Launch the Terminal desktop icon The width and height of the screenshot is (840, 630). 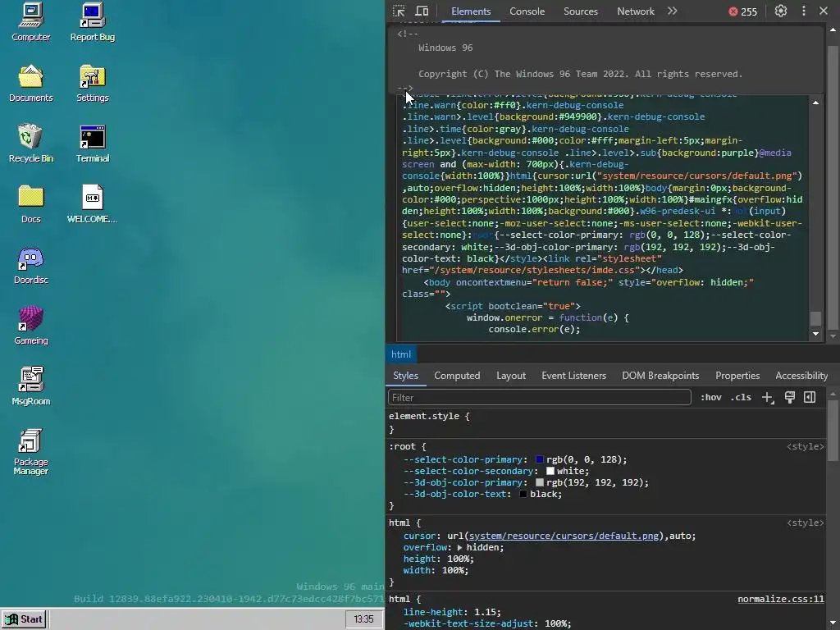click(92, 144)
